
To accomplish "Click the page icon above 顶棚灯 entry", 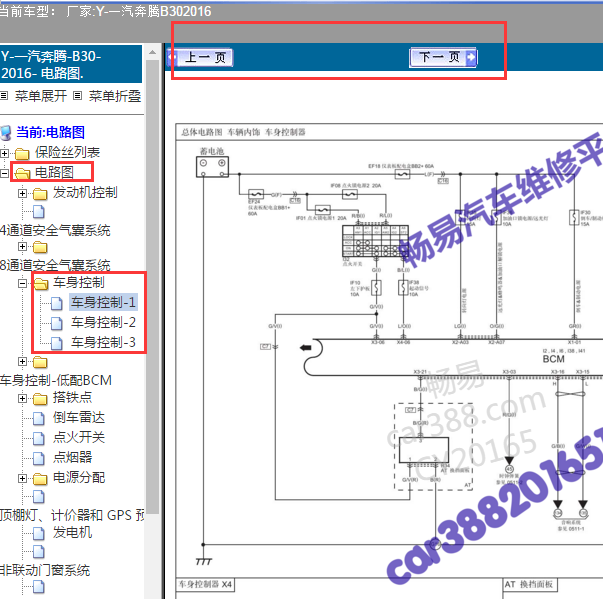I will pos(38,497).
